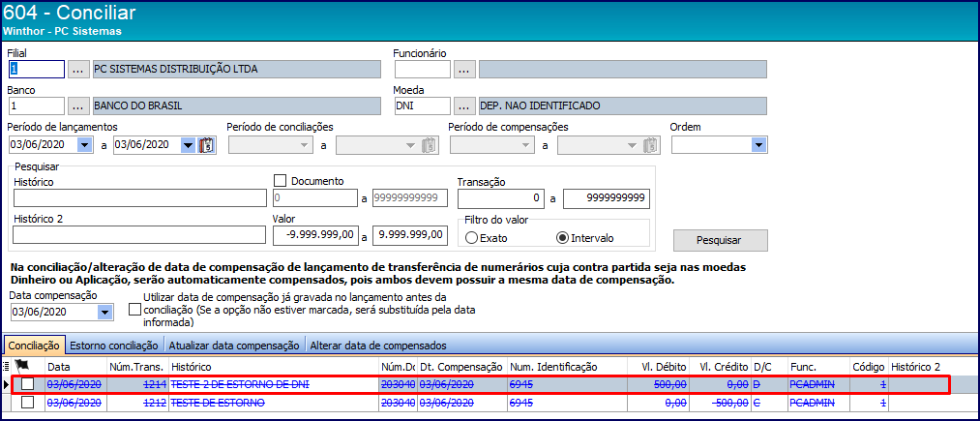Viewport: 980px width, 421px height.
Task: Click the Moeda code field with DNI
Action: click(x=423, y=105)
